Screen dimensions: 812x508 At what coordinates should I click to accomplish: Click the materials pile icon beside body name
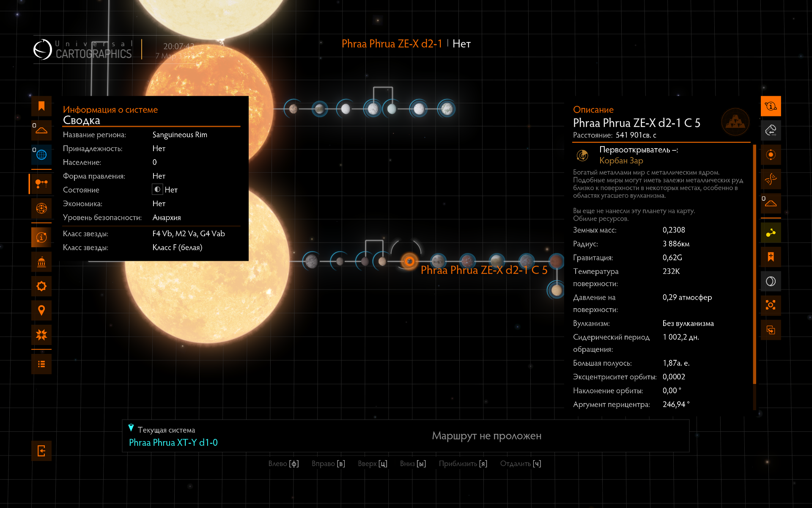click(735, 122)
